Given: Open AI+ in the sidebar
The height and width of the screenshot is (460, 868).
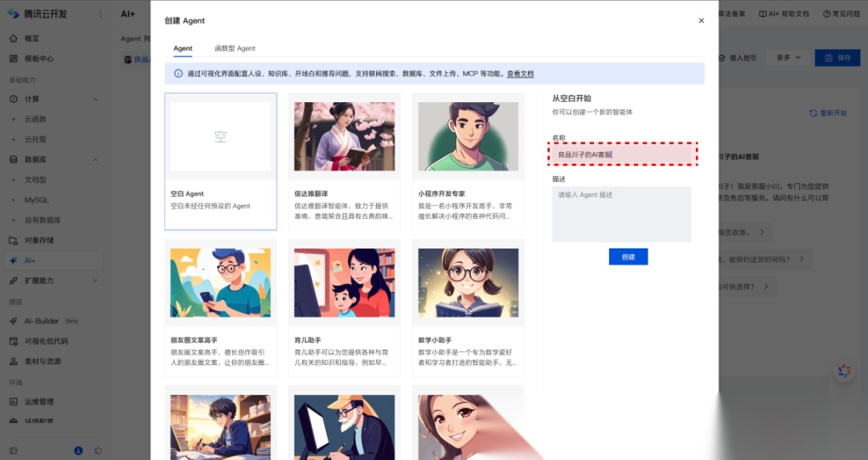Looking at the screenshot, I should (30, 261).
